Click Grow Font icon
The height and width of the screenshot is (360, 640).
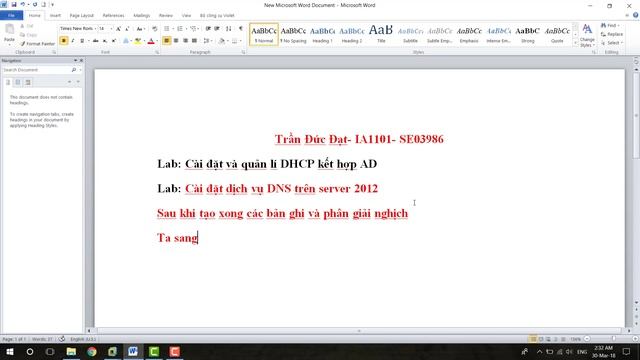tap(118, 29)
